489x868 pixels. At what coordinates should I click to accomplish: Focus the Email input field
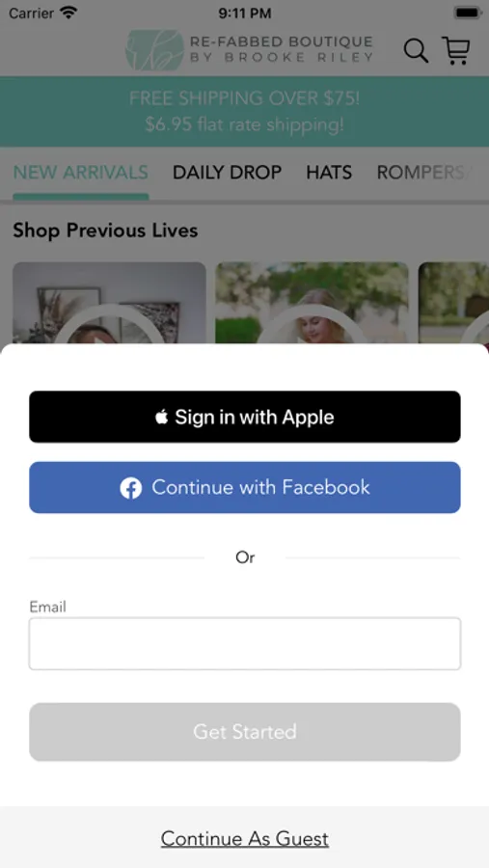(x=245, y=644)
